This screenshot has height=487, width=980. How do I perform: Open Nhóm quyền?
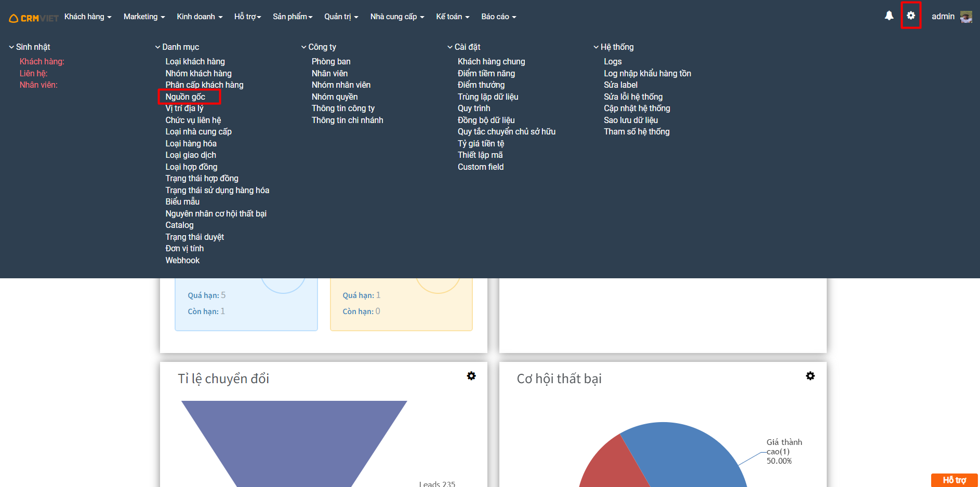(x=335, y=97)
